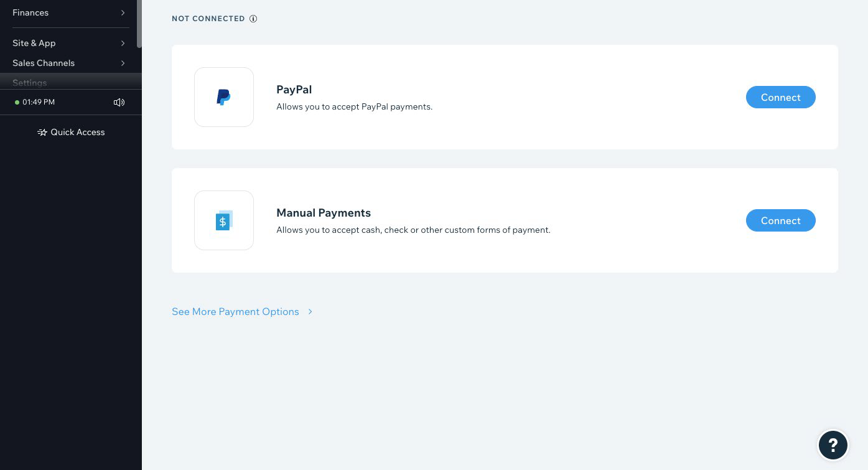Viewport: 868px width, 470px height.
Task: Click the sidebar scrollbar
Action: pyautogui.click(x=139, y=25)
